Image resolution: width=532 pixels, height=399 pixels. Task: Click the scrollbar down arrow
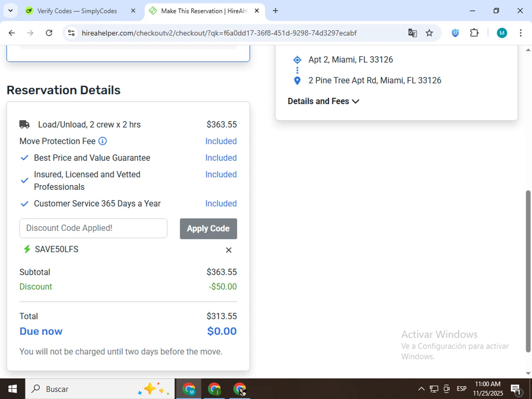(528, 373)
